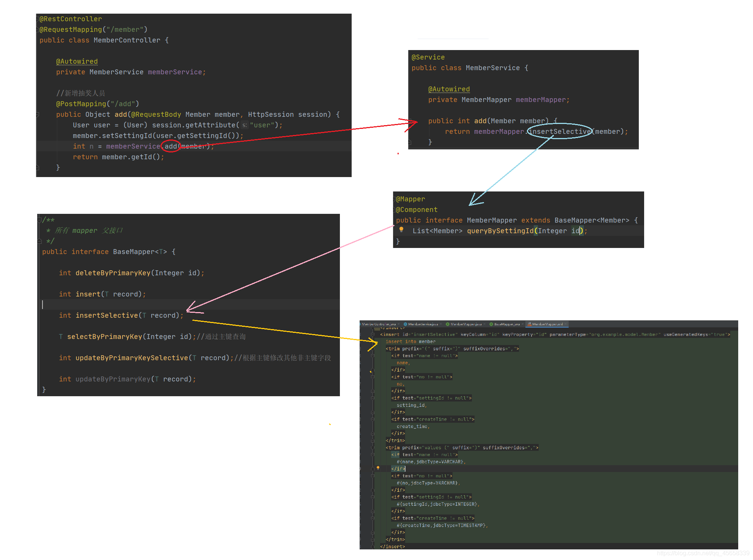Click the #{createTime,jdbcType=TIMESTAMP} parameter line
753x560 pixels.
click(x=442, y=525)
